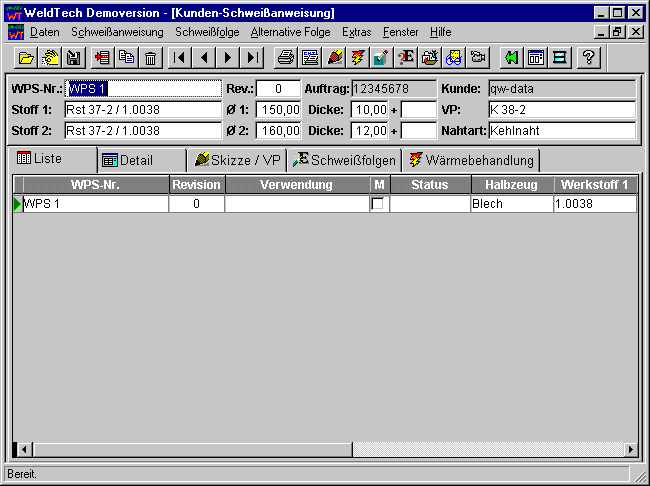Image resolution: width=650 pixels, height=486 pixels.
Task: Open the Wärmebehandlung tab
Action: [471, 160]
